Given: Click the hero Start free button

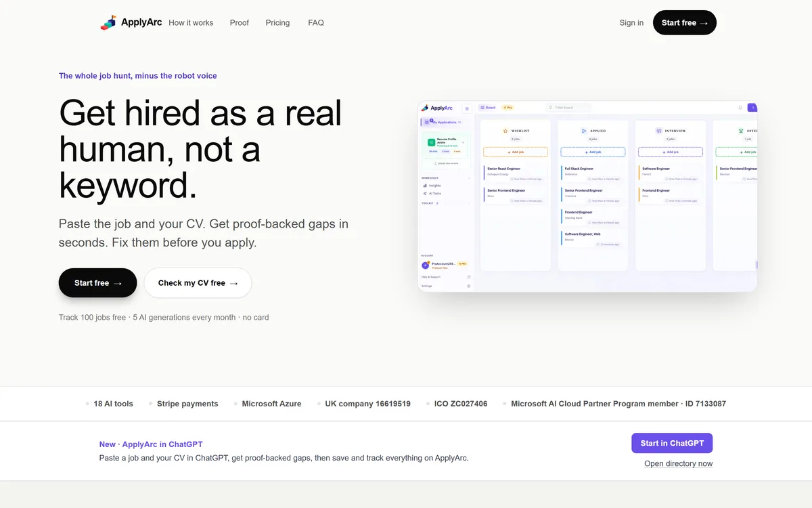Looking at the screenshot, I should (x=97, y=283).
